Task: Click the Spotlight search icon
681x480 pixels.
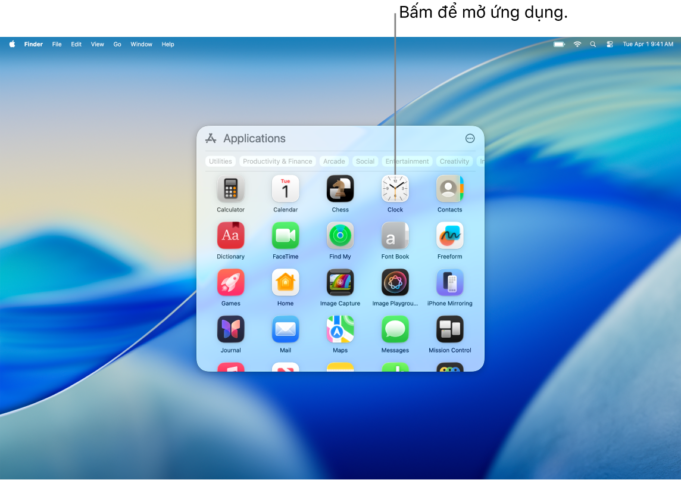Action: pos(593,44)
